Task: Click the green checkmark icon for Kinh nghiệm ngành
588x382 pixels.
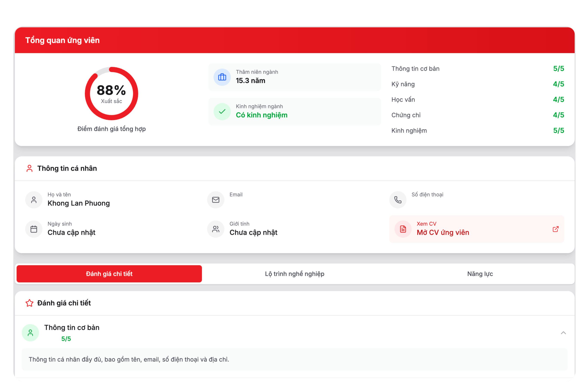Action: [222, 112]
